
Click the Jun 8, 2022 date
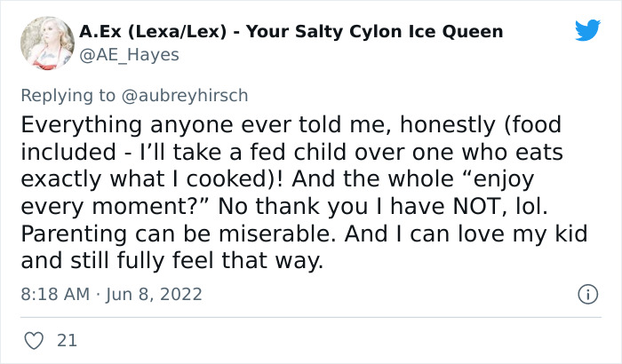click(156, 294)
